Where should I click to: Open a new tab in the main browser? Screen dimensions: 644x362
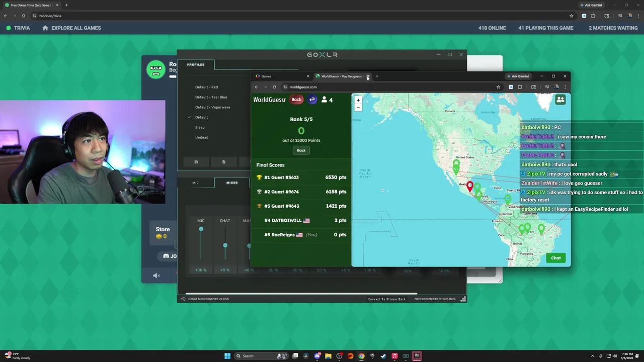[x=66, y=5]
